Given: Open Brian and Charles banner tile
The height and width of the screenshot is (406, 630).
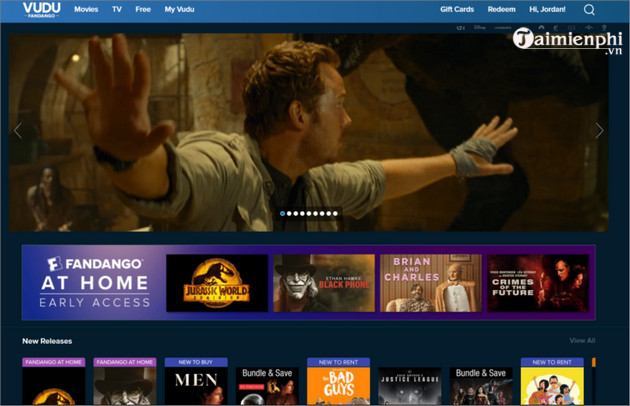Looking at the screenshot, I should point(431,283).
